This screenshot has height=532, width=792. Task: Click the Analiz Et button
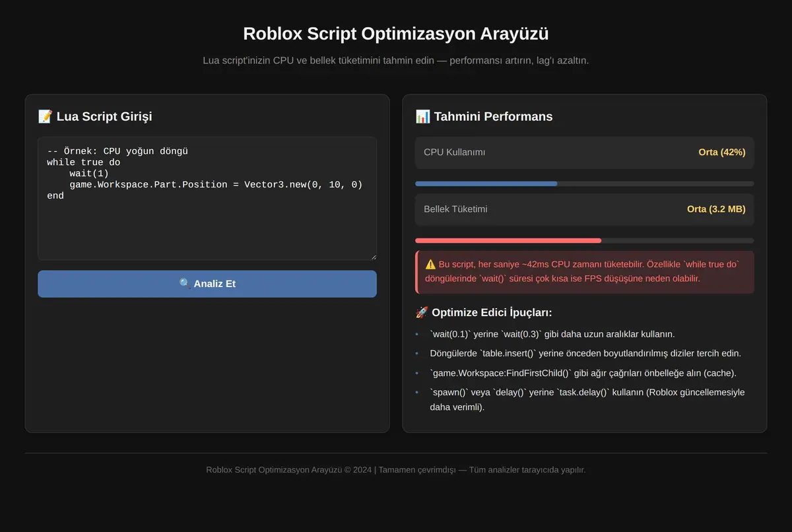pos(207,284)
